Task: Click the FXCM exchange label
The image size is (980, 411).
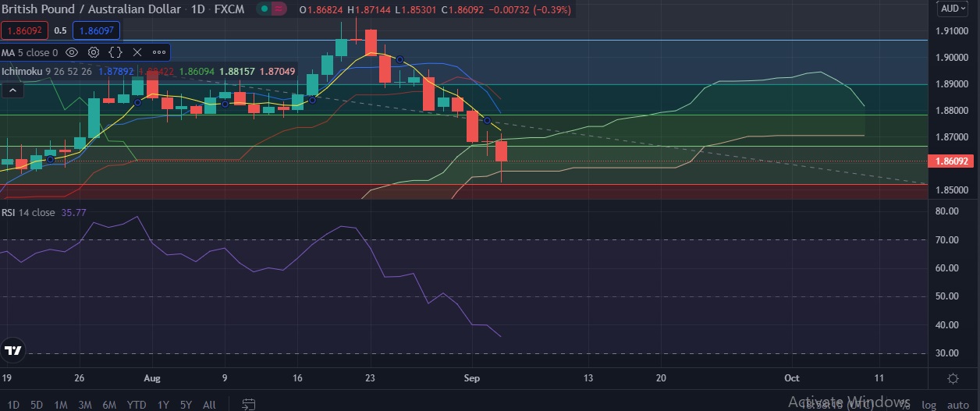Action: tap(229, 10)
